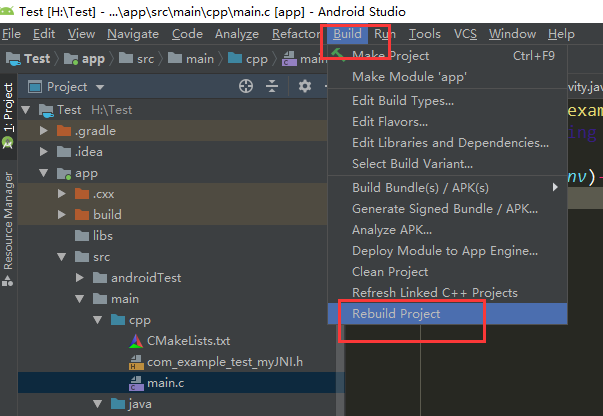Choose Make Project from Build menu
The width and height of the screenshot is (603, 416).
point(447,56)
